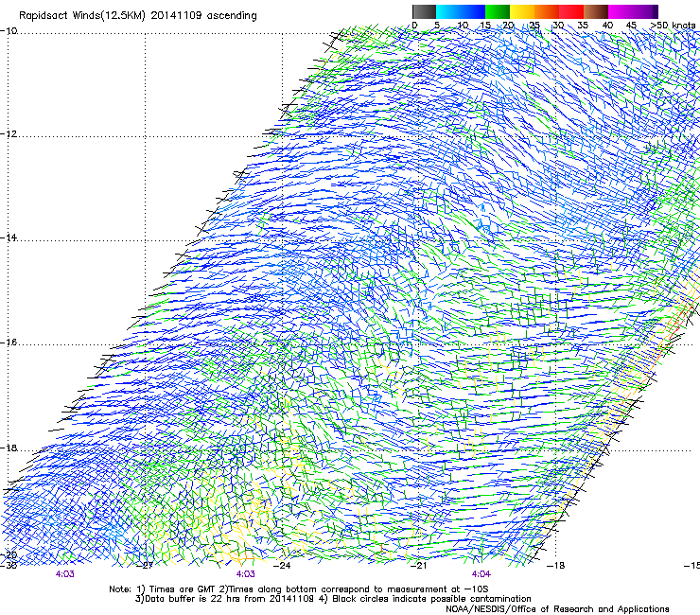The width and height of the screenshot is (700, 615).
Task: Choose the brown 35-40 knots color swatch
Action: click(596, 11)
